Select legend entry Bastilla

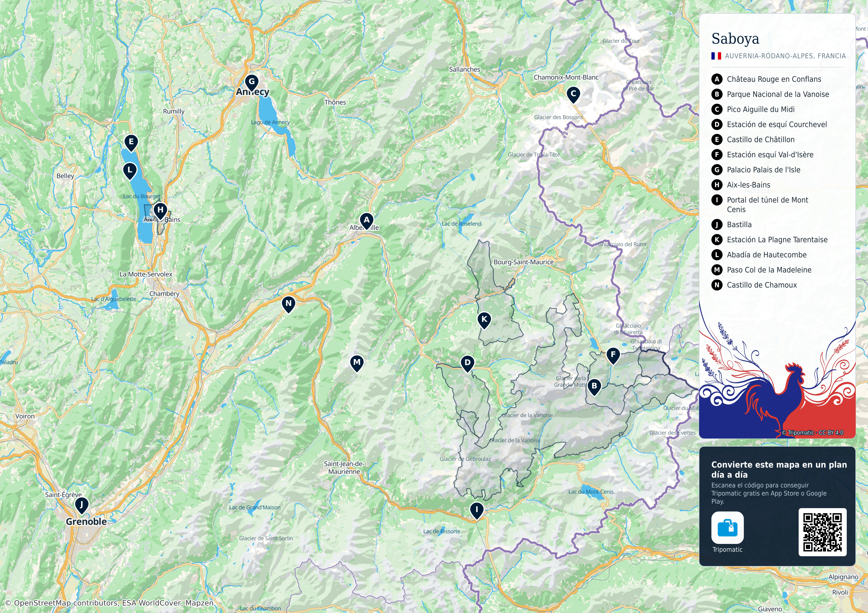[732, 225]
